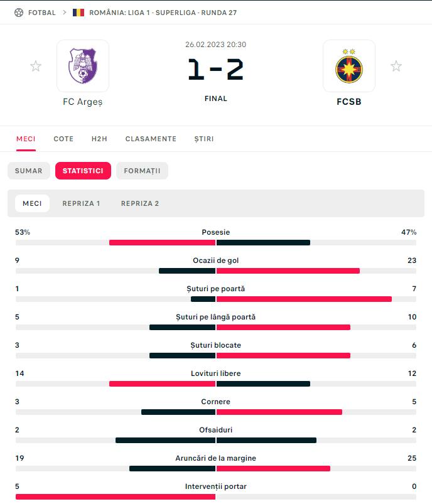Go to the CLASAMENTE tab
Viewport: 432px width, 504px height.
(x=151, y=139)
